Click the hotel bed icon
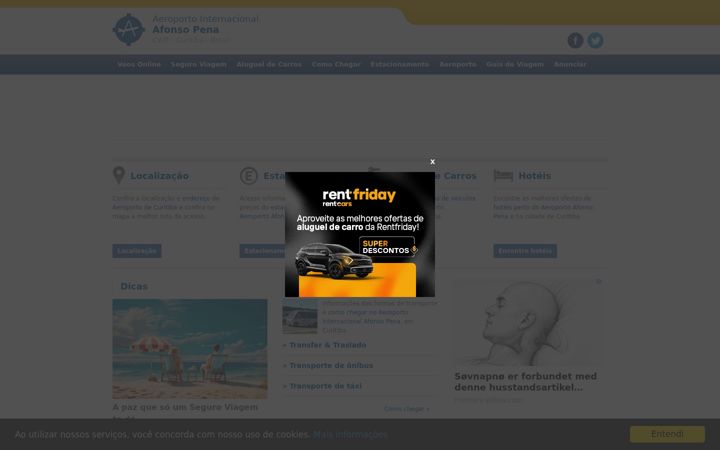 pos(503,175)
